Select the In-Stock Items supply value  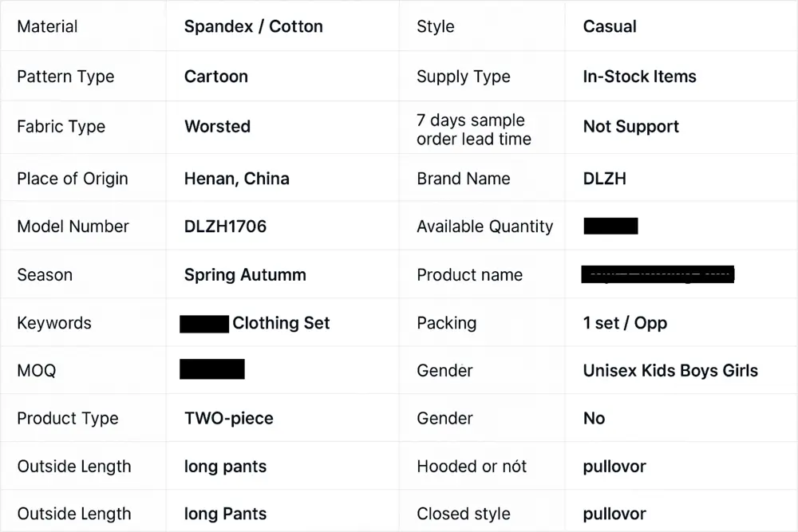click(x=639, y=77)
